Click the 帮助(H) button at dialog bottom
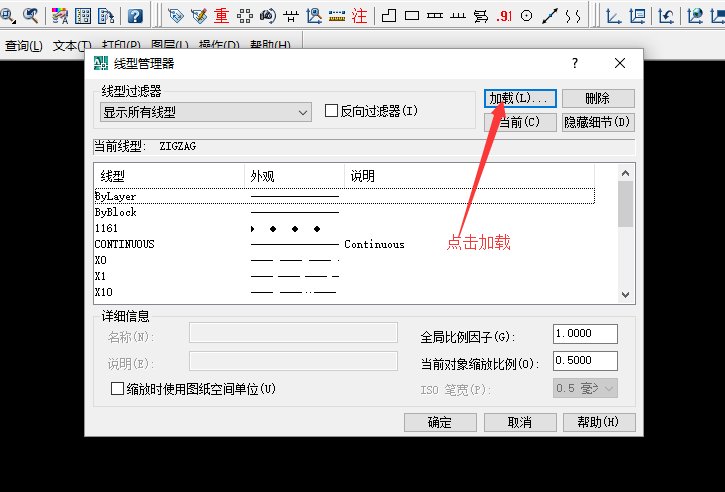 599,422
